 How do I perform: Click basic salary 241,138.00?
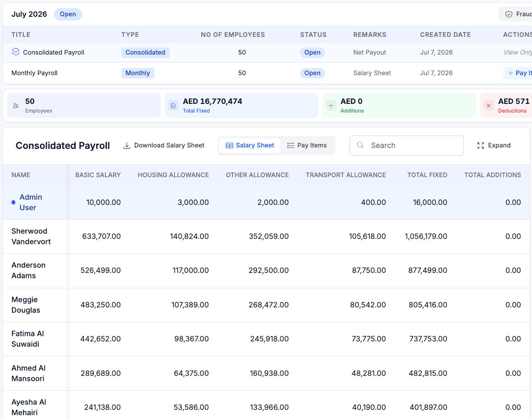[x=103, y=407]
